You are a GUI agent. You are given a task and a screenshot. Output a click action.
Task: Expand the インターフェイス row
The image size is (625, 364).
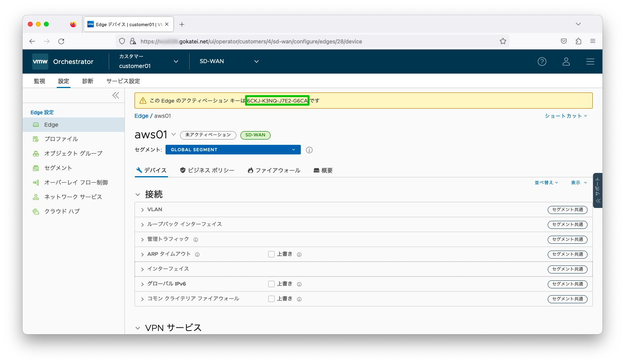coord(142,269)
